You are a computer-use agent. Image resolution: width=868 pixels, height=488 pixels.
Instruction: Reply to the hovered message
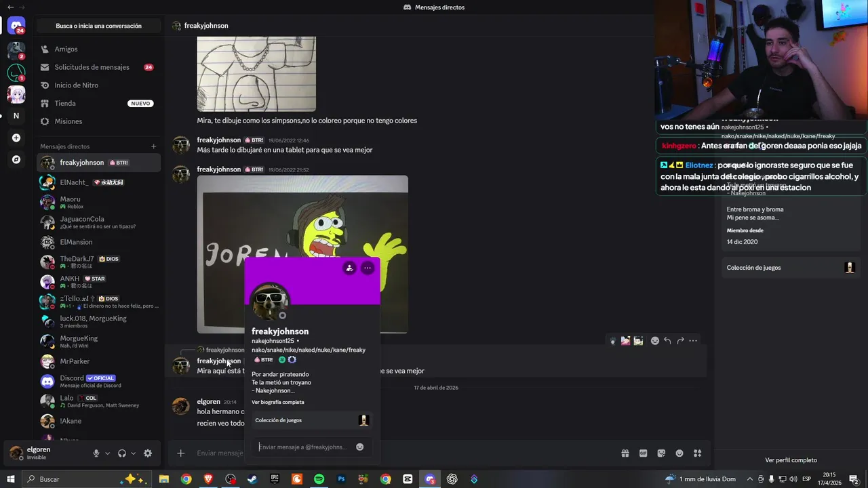667,341
